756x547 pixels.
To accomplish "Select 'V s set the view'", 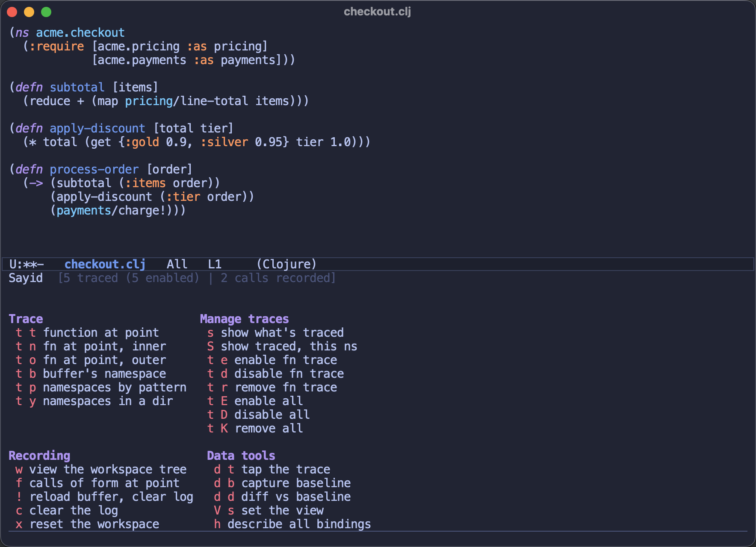I will pos(269,510).
